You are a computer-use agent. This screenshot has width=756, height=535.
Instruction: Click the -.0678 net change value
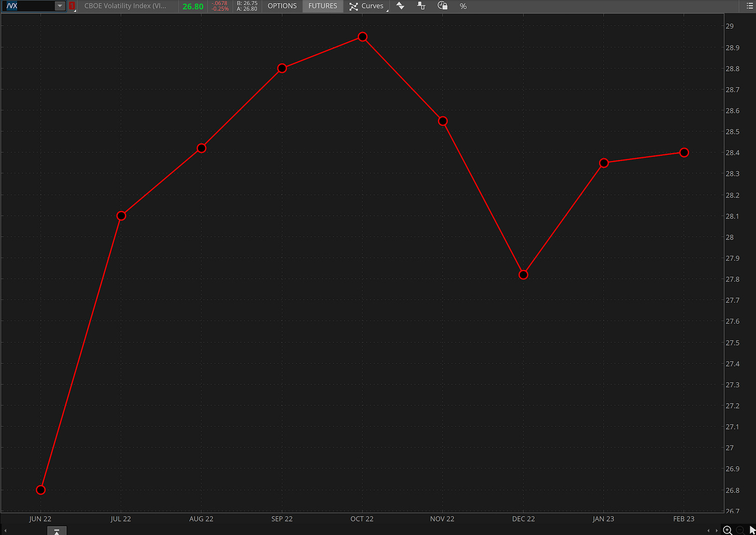point(220,3)
